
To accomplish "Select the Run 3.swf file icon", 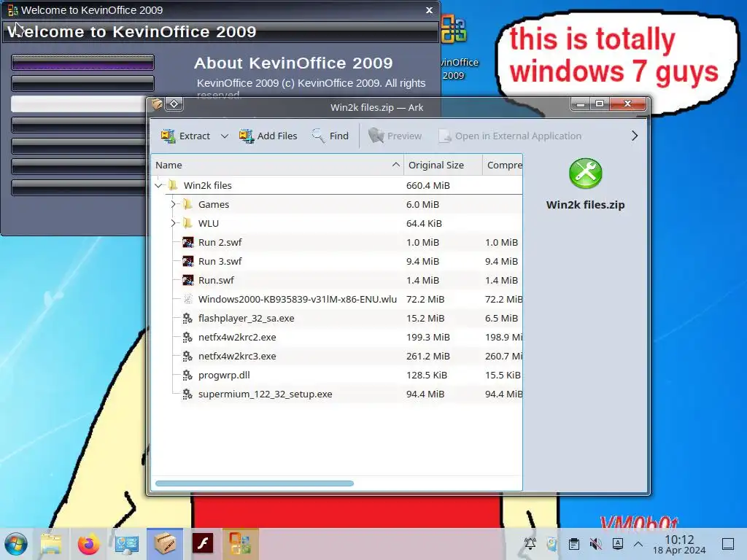I will click(x=187, y=262).
